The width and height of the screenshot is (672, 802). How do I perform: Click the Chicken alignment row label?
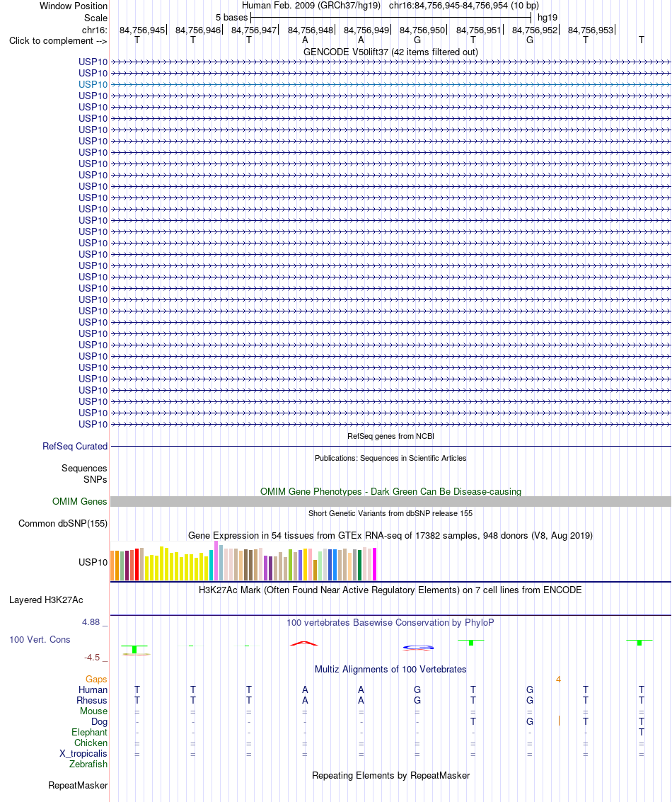(x=91, y=743)
